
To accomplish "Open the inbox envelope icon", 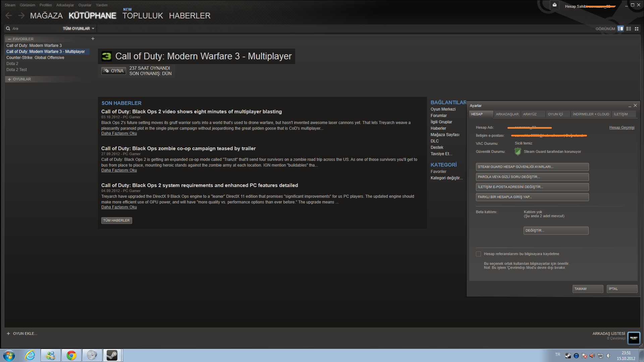I will pyautogui.click(x=554, y=5).
